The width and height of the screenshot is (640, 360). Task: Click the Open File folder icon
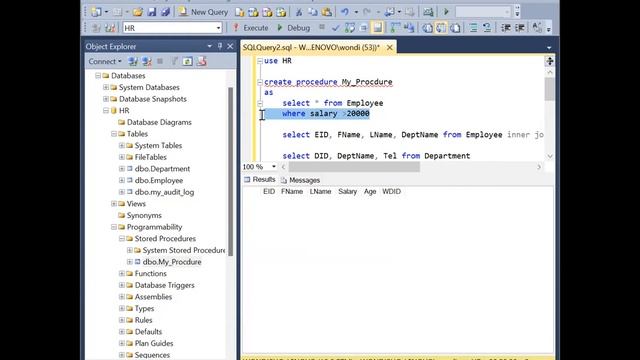tap(138, 12)
